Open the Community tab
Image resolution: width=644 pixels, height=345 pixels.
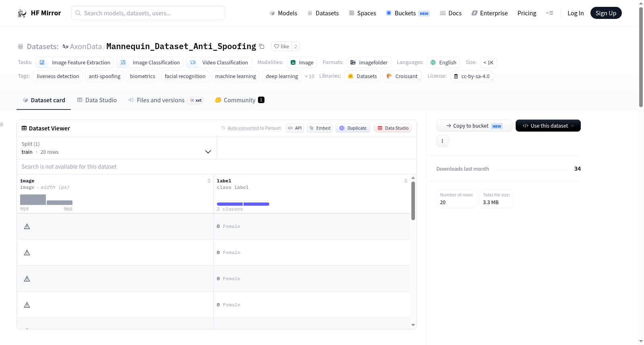[x=239, y=100]
